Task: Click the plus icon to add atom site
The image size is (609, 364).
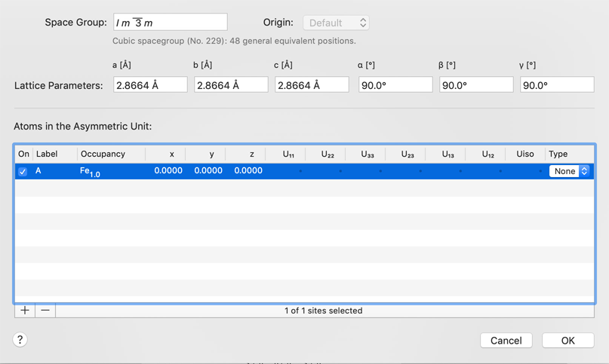Action: (x=25, y=310)
